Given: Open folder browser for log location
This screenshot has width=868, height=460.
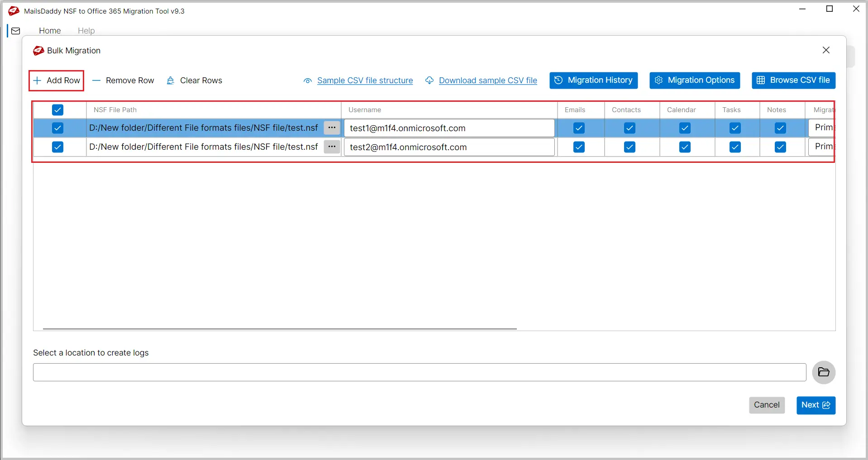Looking at the screenshot, I should pyautogui.click(x=823, y=372).
